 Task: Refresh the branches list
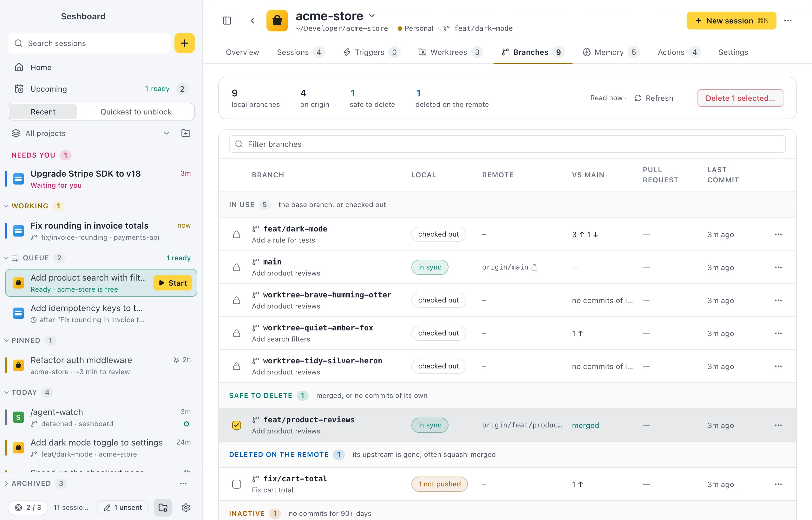[654, 98]
